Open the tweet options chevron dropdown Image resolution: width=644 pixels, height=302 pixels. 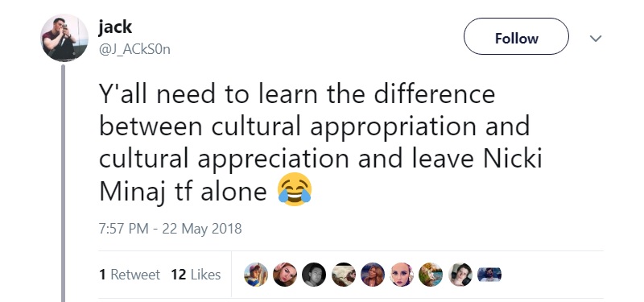(x=595, y=38)
